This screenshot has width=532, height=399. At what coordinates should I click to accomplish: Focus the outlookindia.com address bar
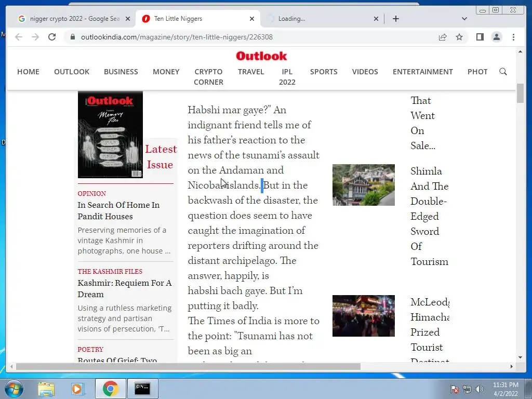tap(251, 37)
